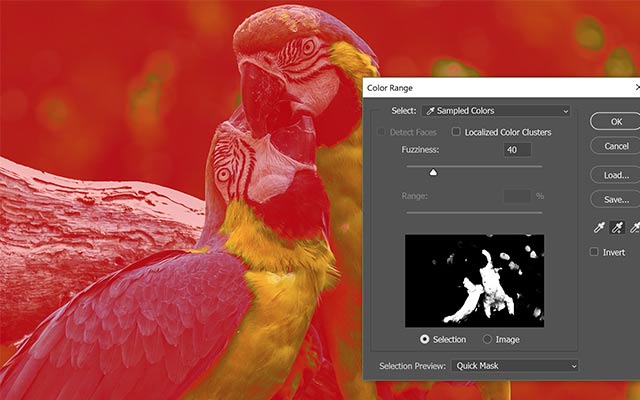Click Cancel in the Color Range dialog
The image size is (640, 400).
tap(616, 146)
